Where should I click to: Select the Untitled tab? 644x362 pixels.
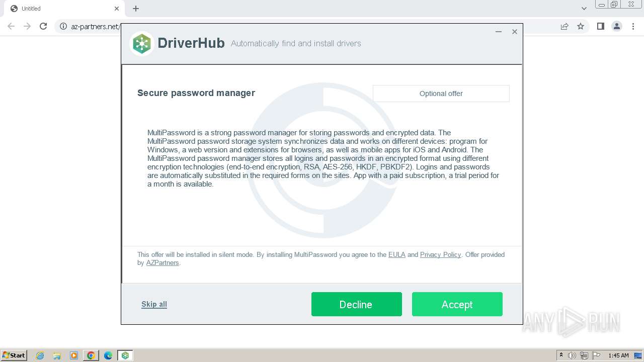64,9
